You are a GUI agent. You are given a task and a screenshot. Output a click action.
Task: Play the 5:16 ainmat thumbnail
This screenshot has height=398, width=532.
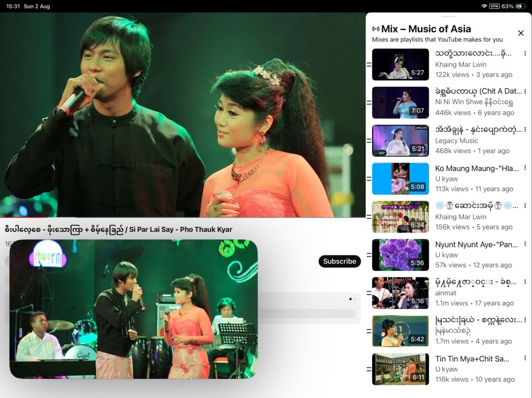(401, 293)
